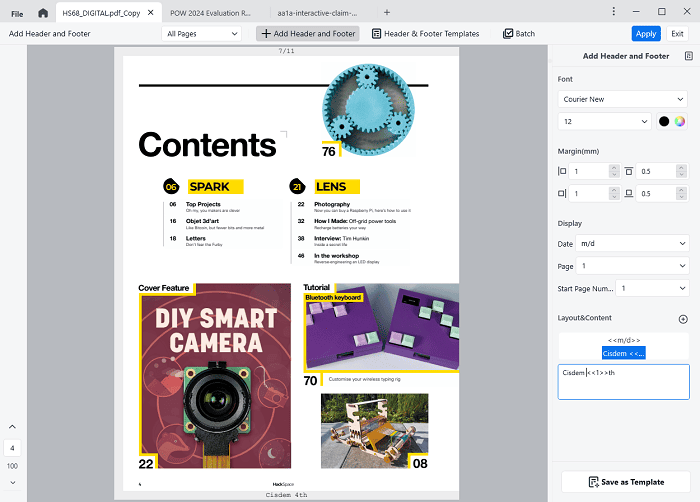Click Save as Template button

(623, 482)
